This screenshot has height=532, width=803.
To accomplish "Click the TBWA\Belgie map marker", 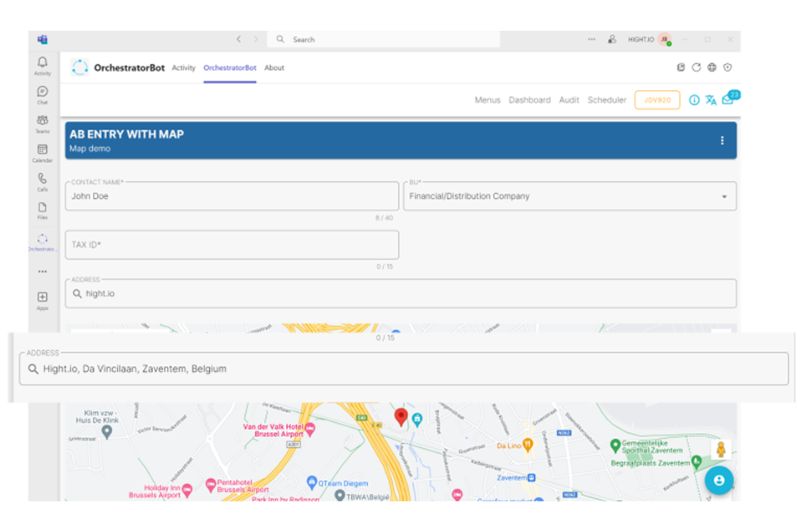I will pyautogui.click(x=340, y=496).
